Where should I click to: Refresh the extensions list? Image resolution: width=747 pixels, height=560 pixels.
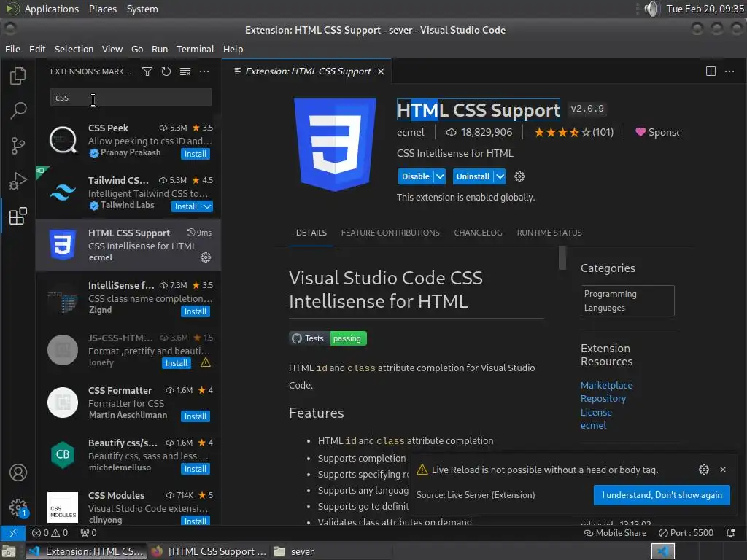166,71
